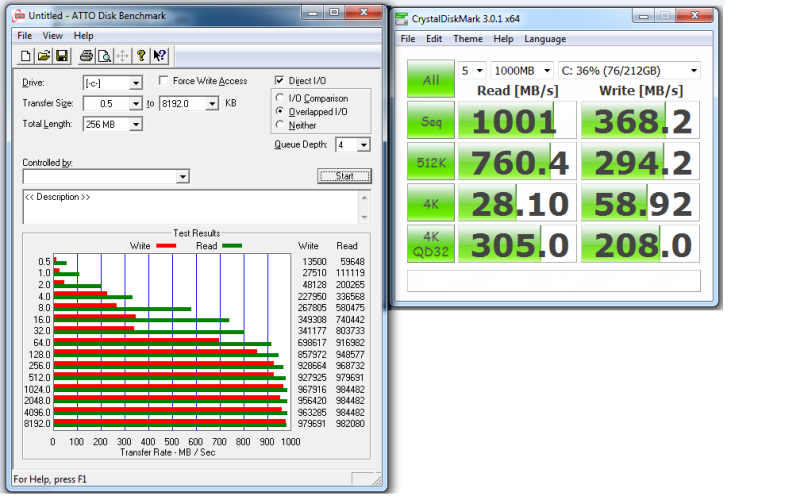Open CrystalDiskMark Edit menu

[x=434, y=39]
